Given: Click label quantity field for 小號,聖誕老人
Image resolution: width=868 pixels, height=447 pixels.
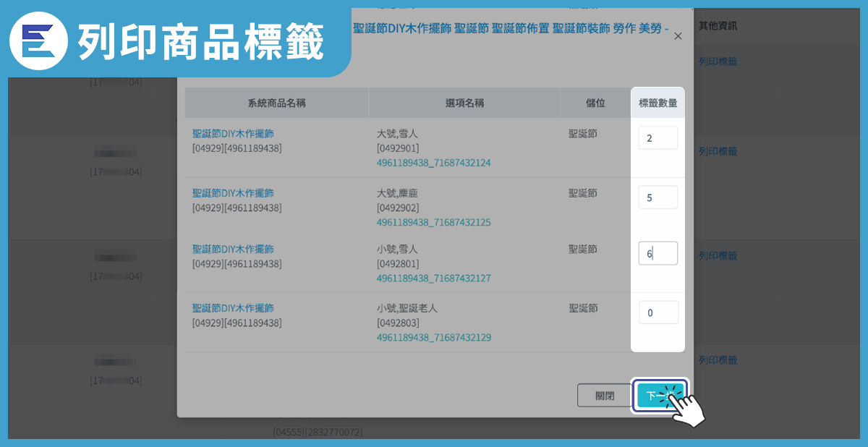Looking at the screenshot, I should pos(658,313).
